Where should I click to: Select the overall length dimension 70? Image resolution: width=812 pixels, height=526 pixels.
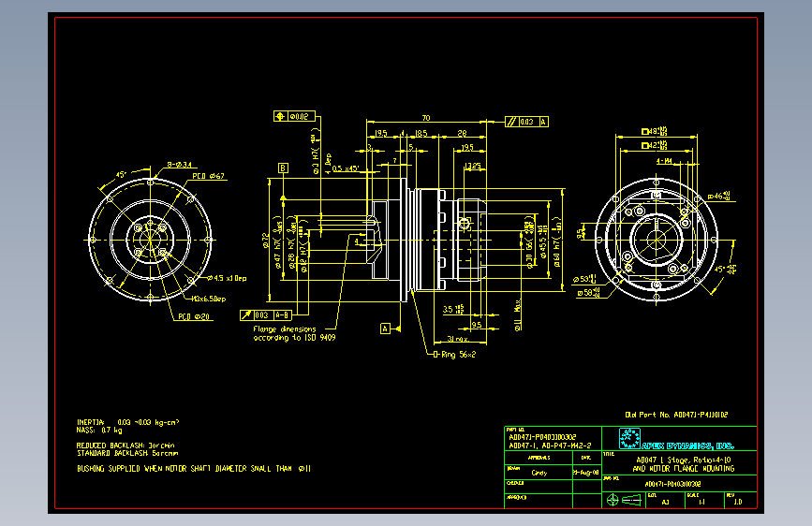(x=426, y=118)
